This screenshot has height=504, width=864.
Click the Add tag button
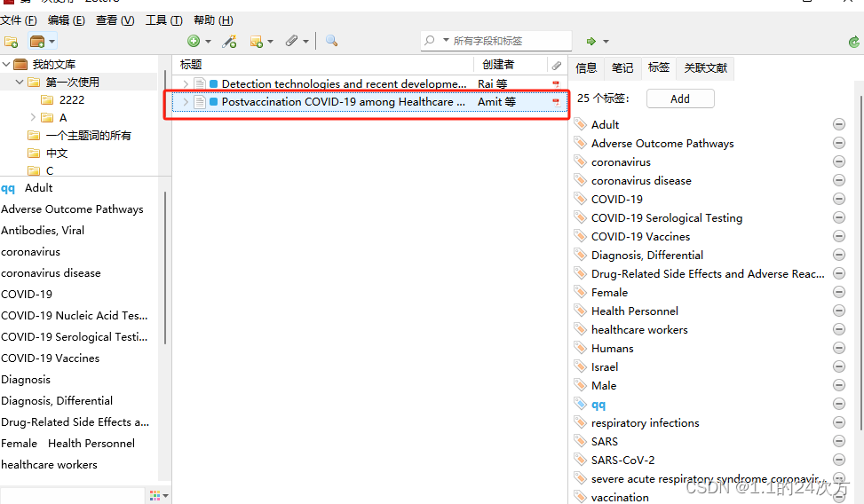pyautogui.click(x=680, y=98)
